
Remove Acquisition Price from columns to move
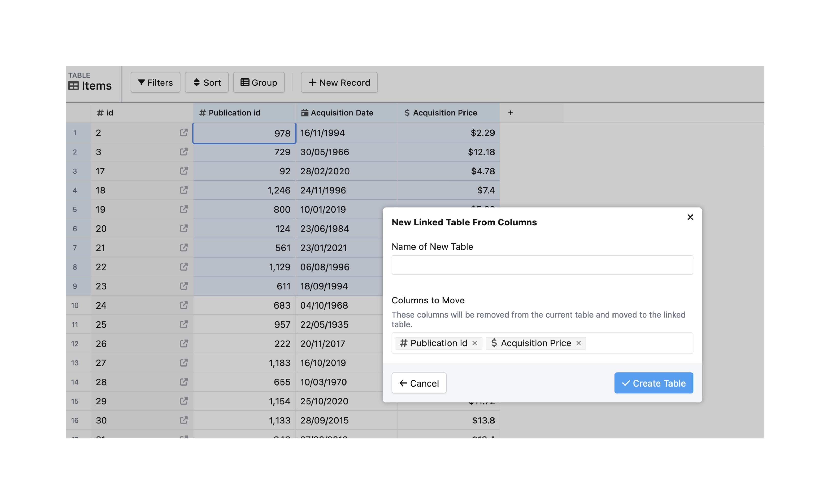(x=578, y=343)
